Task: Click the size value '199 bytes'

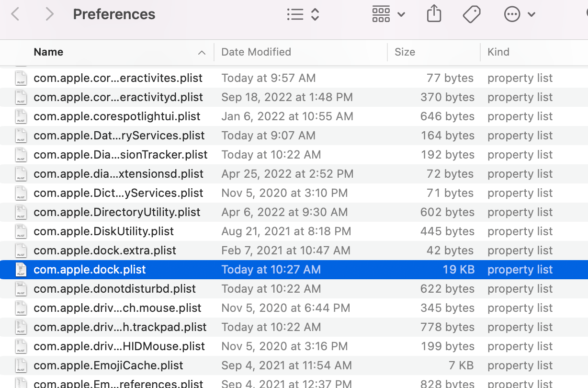Action: pyautogui.click(x=448, y=346)
